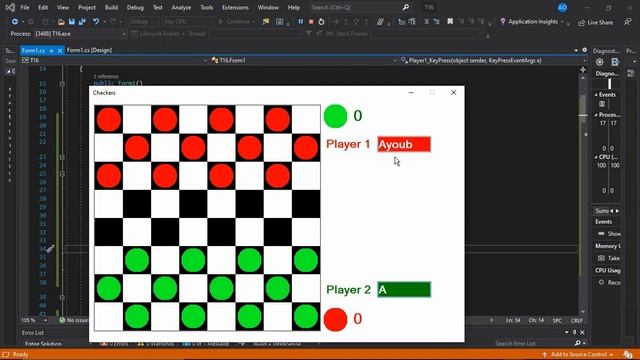The image size is (640, 360).
Task: Click the Save All icon
Action: [82, 22]
